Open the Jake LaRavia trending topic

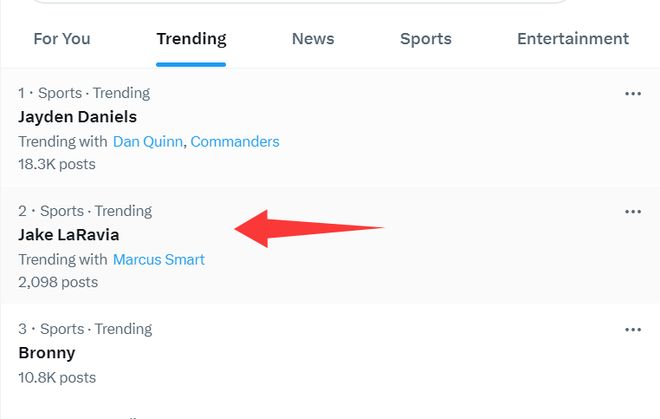[x=69, y=235]
